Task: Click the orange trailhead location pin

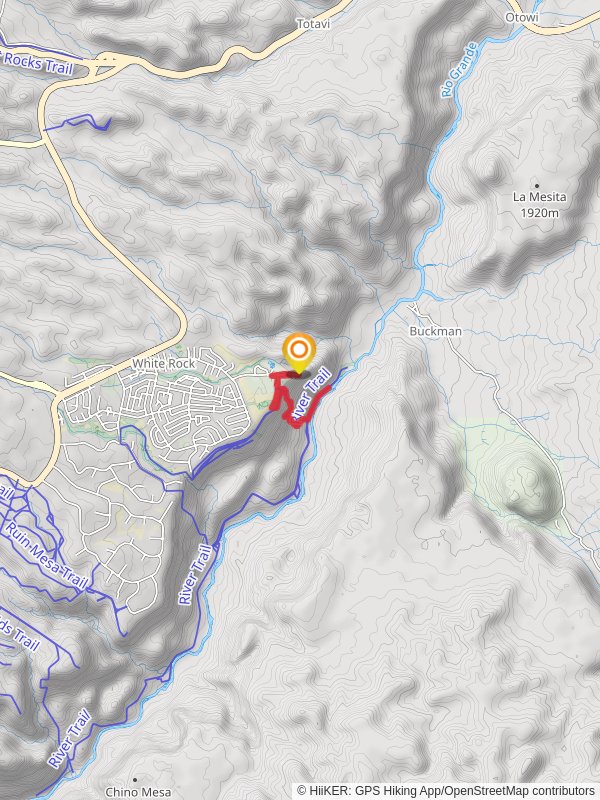Action: coord(298,351)
